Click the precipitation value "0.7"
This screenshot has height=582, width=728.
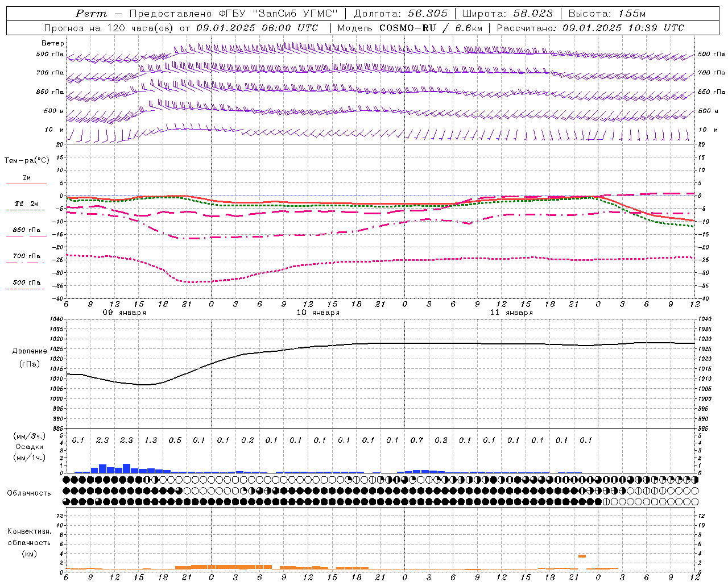tap(417, 440)
